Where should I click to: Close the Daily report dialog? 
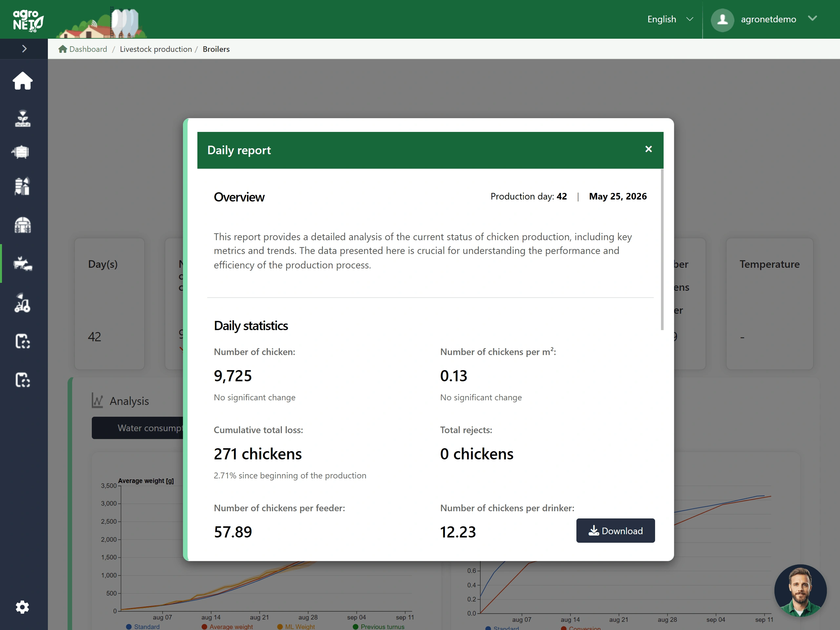point(648,149)
